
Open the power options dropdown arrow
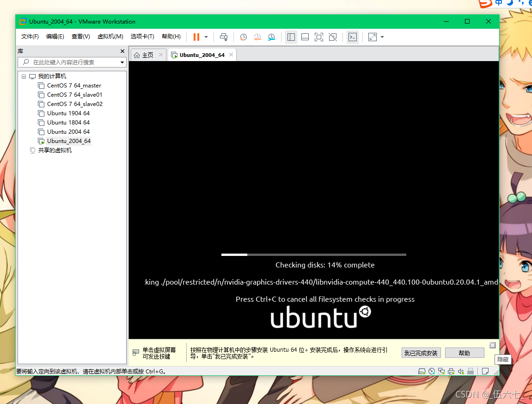pos(206,37)
